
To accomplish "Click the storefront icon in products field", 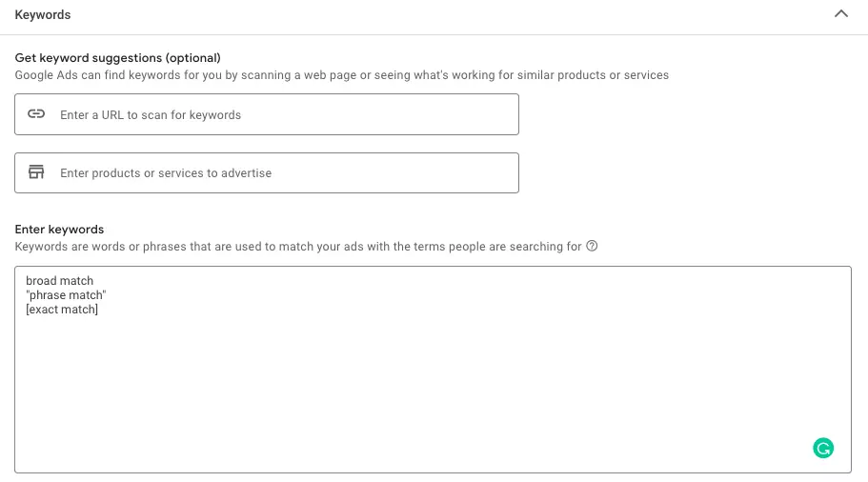I will coord(36,172).
